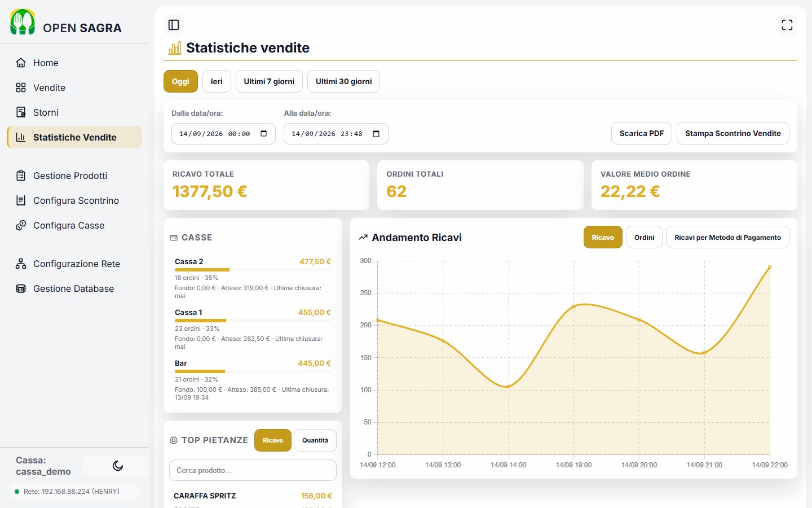Screen dimensions: 812x508
Task: Click the 22,22 € average order value
Action: [630, 191]
